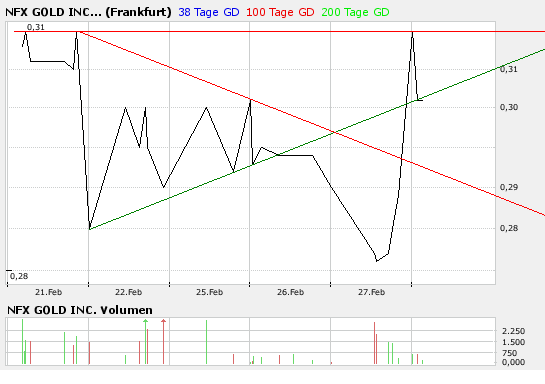Click the tallest red volume bar on 27.Feb
This screenshot has width=545, height=384.
(x=375, y=343)
